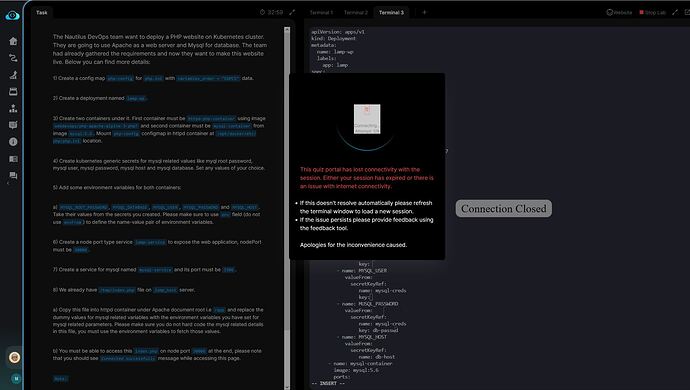
Task: Click 'key: db-passwd' line in terminal
Action: (378, 331)
